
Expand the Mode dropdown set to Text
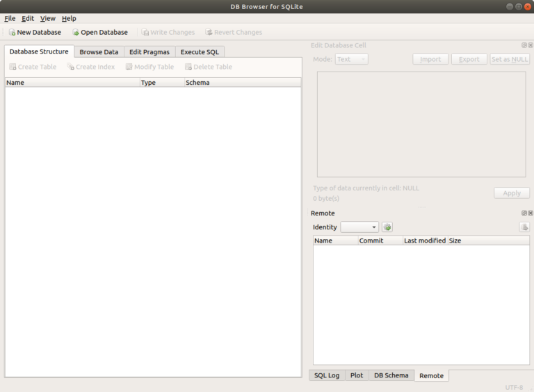(351, 60)
